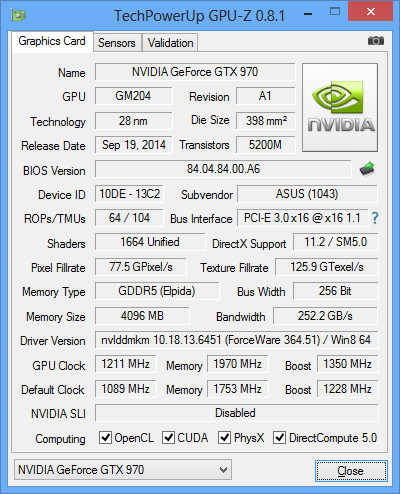Click the Driver Version label
400x494 pixels.
53,341
